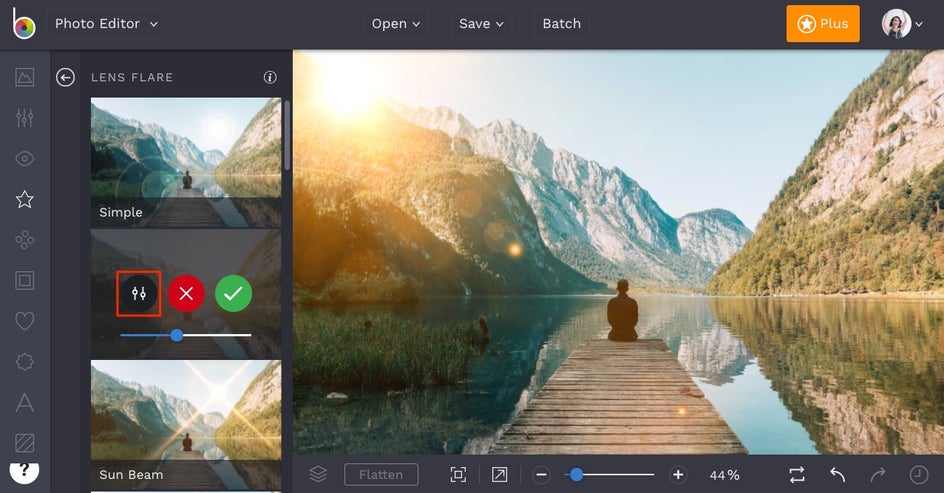Screen dimensions: 944x493
Task: Select the Effects star sidebar icon
Action: (x=25, y=199)
